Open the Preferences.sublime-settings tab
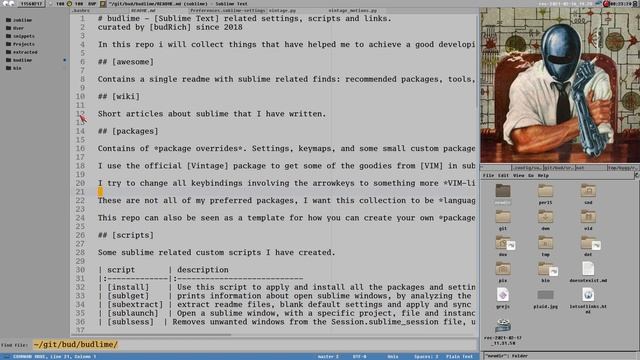The width and height of the screenshot is (640, 360). [227, 11]
